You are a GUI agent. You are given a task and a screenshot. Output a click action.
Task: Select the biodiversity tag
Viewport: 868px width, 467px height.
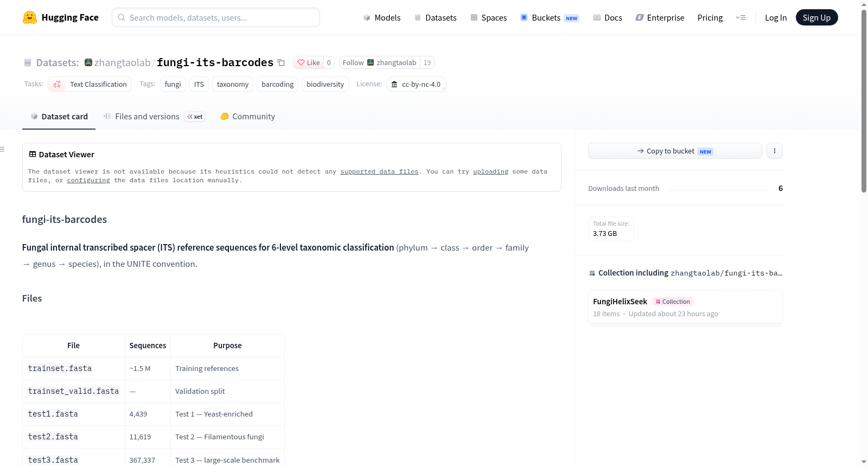[325, 84]
